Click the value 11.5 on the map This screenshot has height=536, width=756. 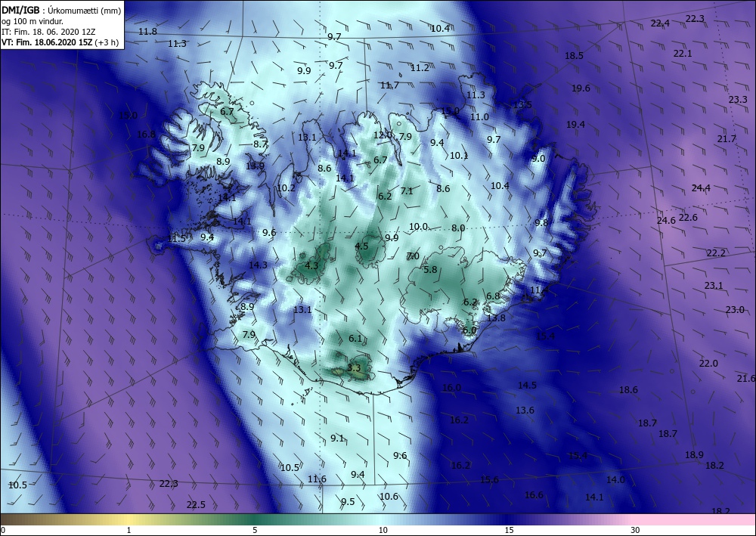pyautogui.click(x=176, y=239)
